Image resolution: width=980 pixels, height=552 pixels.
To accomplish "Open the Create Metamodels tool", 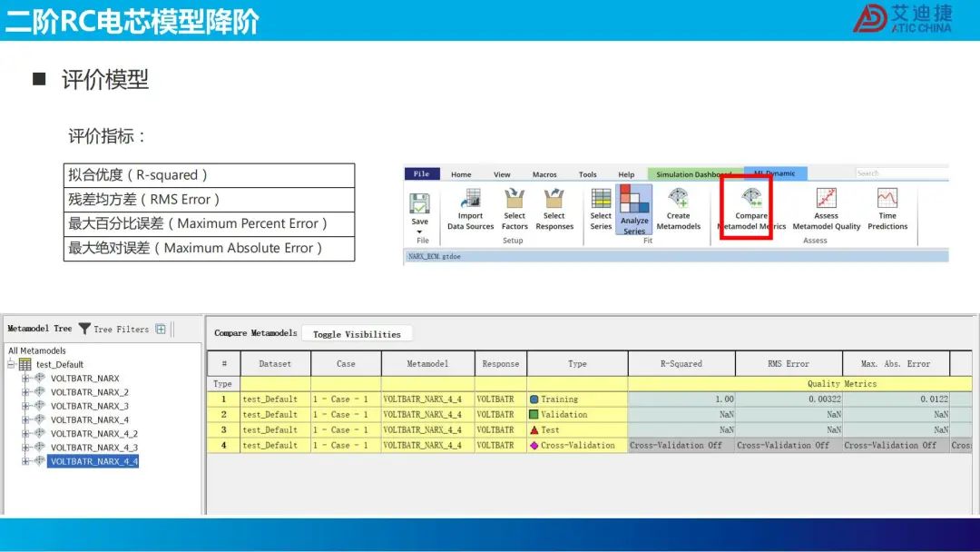I will tap(678, 200).
